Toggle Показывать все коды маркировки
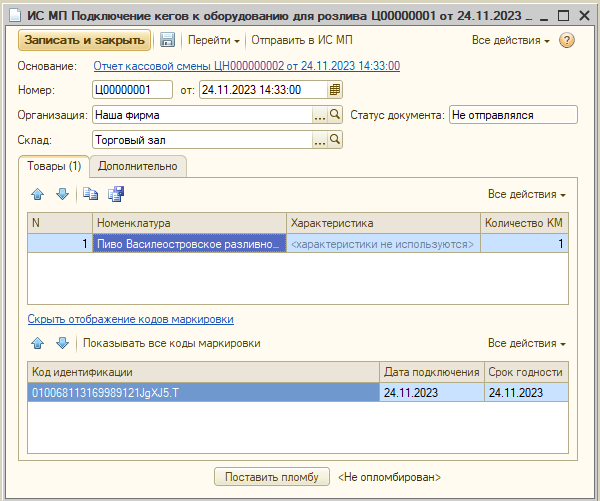Image resolution: width=600 pixels, height=501 pixels. click(171, 343)
